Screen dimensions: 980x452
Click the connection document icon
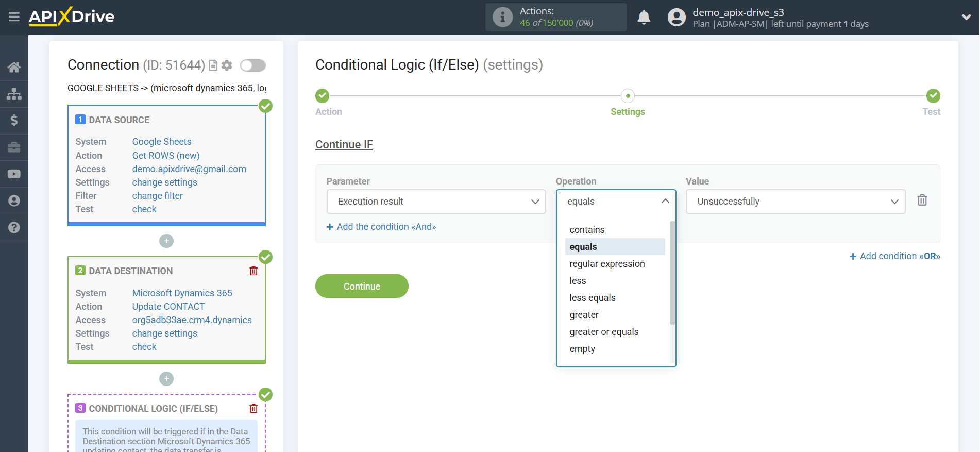pos(213,65)
